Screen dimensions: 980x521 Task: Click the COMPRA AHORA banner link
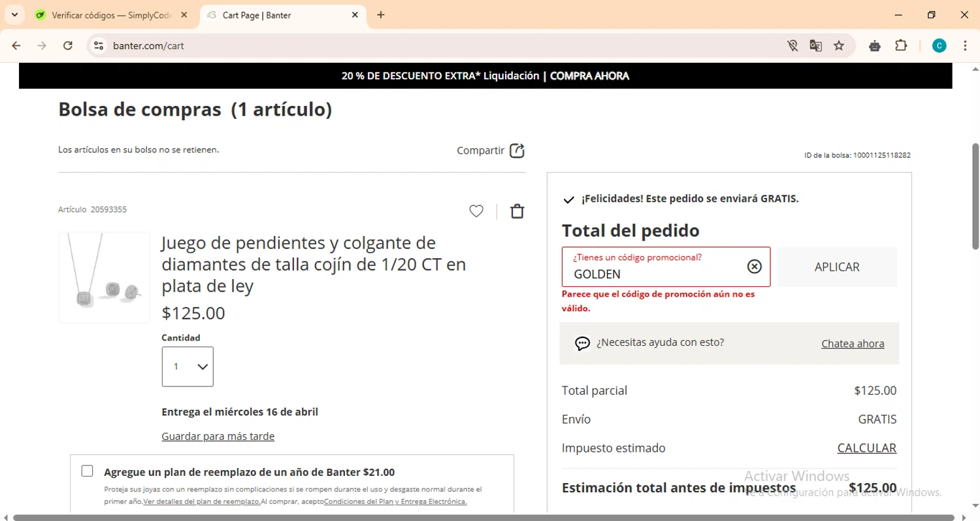tap(589, 76)
